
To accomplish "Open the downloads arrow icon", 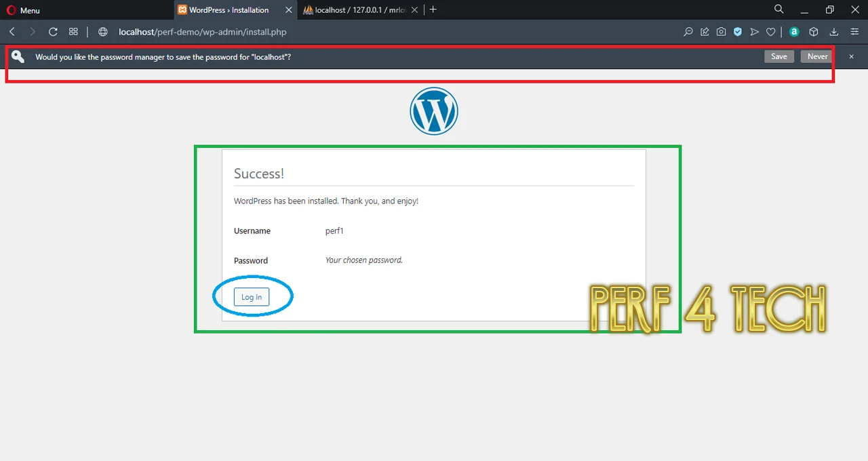I will click(834, 32).
